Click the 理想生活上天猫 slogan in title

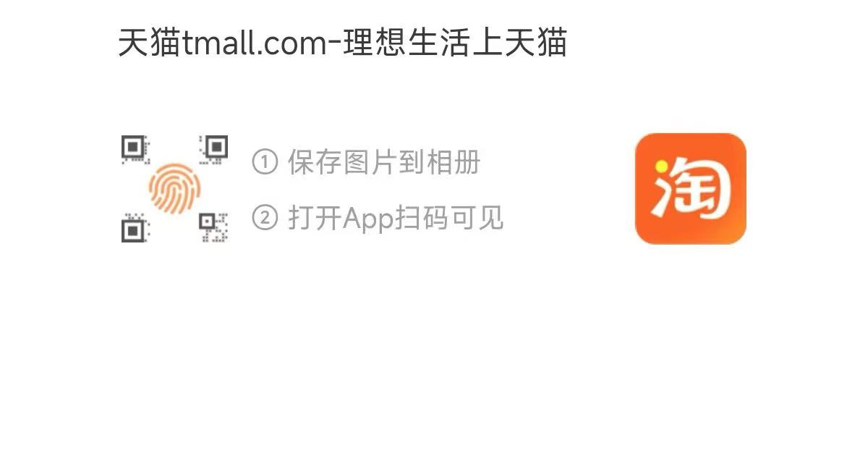coord(457,43)
